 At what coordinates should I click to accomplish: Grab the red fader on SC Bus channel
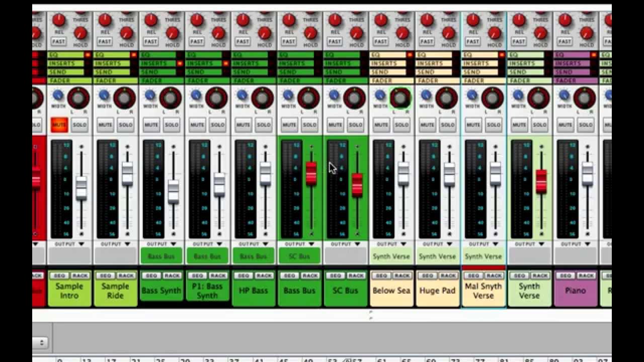[x=357, y=185]
